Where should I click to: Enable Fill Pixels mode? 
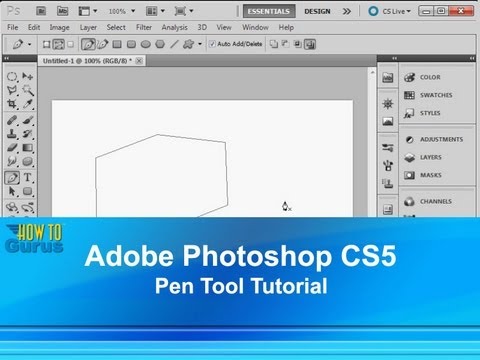click(x=70, y=44)
